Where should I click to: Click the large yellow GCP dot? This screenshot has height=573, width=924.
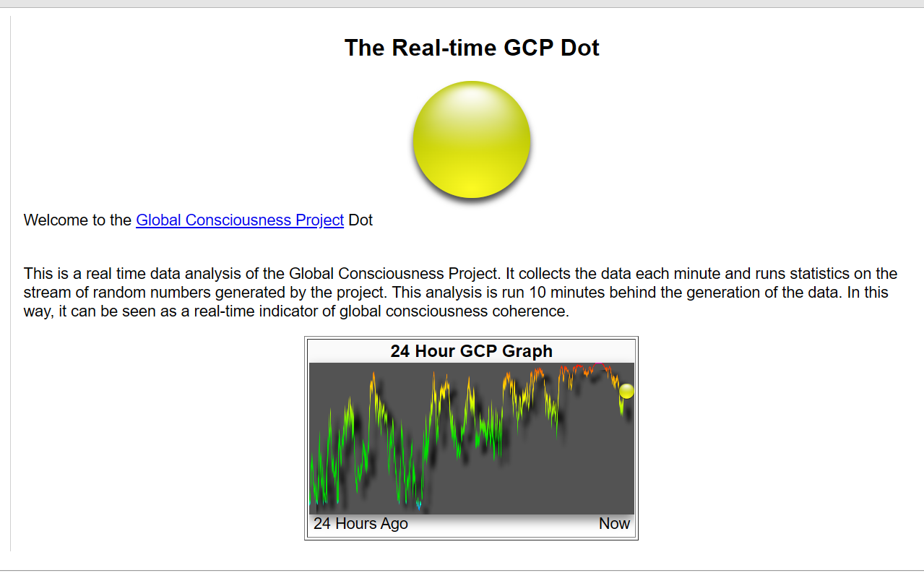tap(472, 139)
